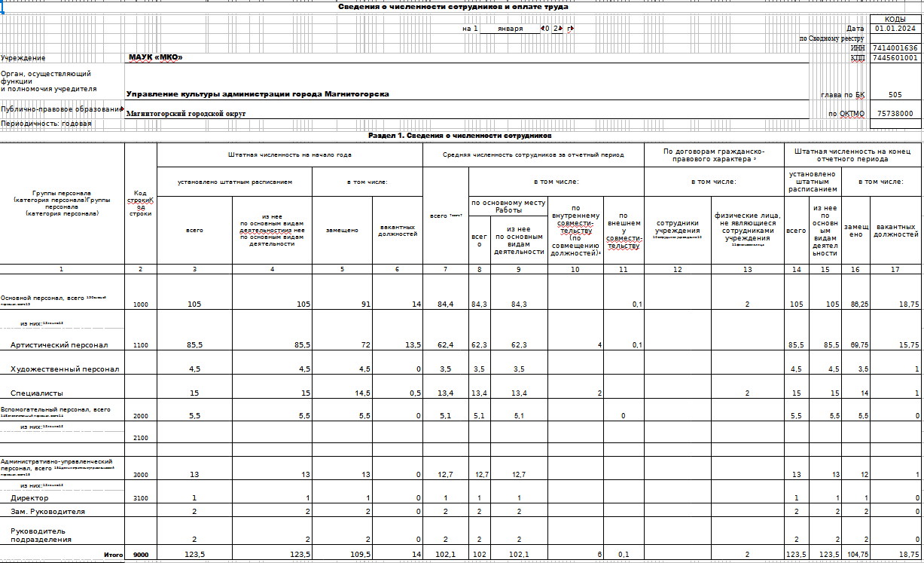The image size is (924, 563).
Task: Click the institution name МАУК «МКО»
Action: pyautogui.click(x=155, y=57)
